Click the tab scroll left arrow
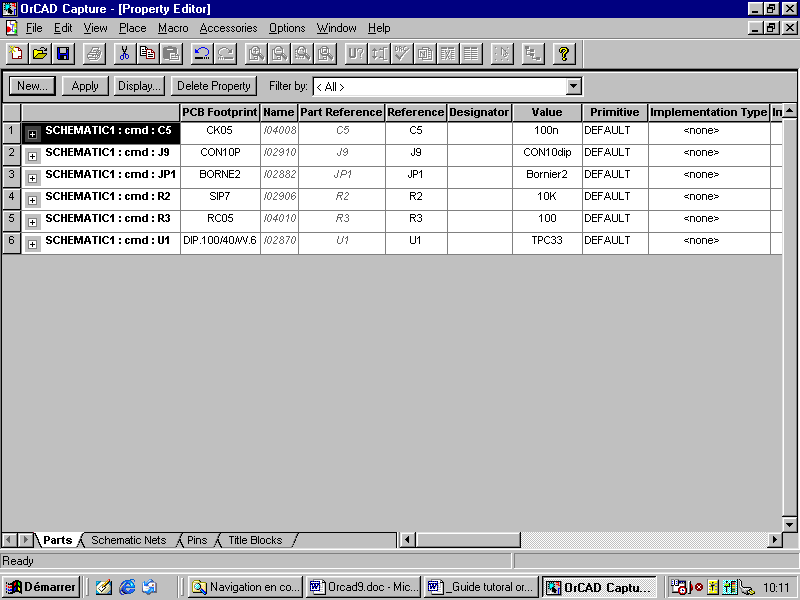This screenshot has height=600, width=800. point(9,539)
